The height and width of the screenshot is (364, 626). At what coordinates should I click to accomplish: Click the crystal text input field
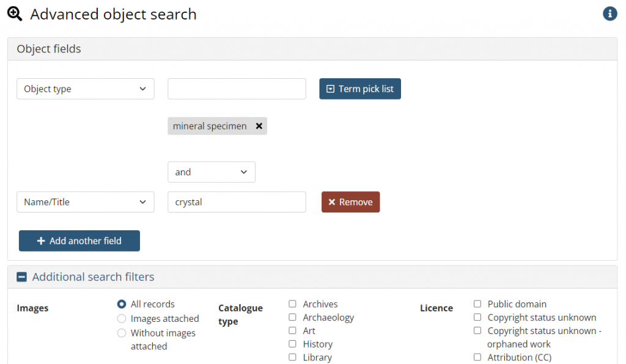(x=237, y=202)
